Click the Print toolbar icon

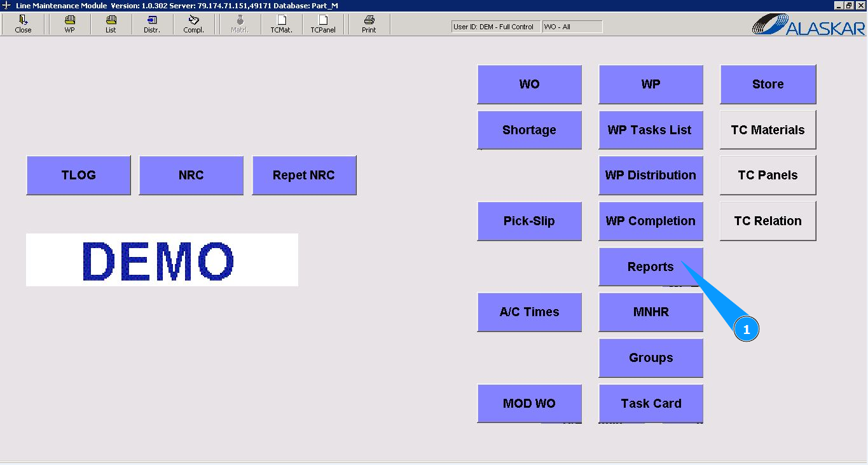(369, 24)
